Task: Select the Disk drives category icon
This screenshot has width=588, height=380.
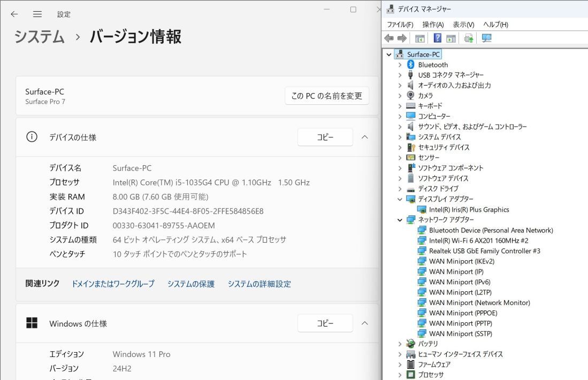Action: click(x=410, y=189)
